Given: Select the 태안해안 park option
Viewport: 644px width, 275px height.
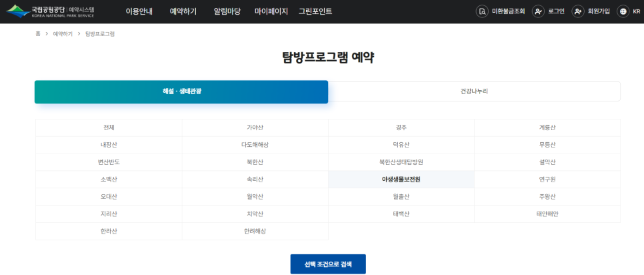Looking at the screenshot, I should click(547, 214).
